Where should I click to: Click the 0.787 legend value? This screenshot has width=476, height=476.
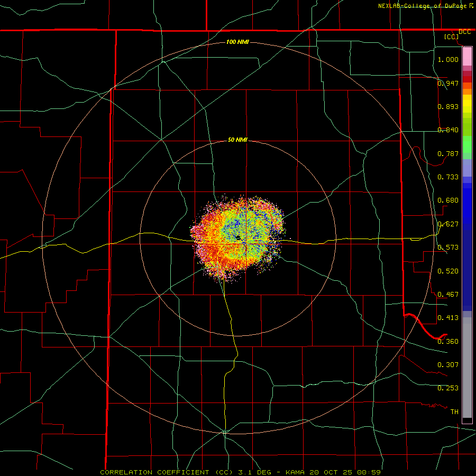point(448,153)
